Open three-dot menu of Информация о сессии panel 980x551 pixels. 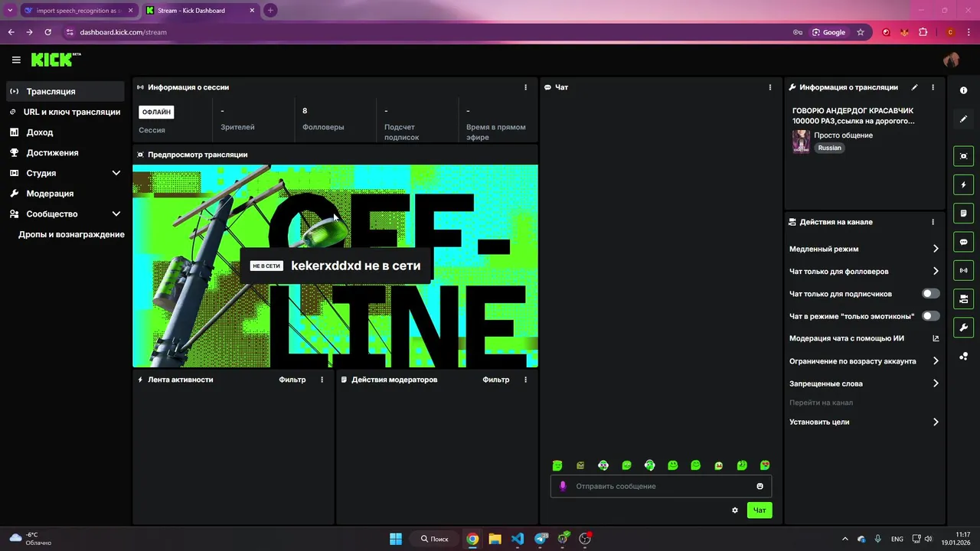click(x=525, y=87)
